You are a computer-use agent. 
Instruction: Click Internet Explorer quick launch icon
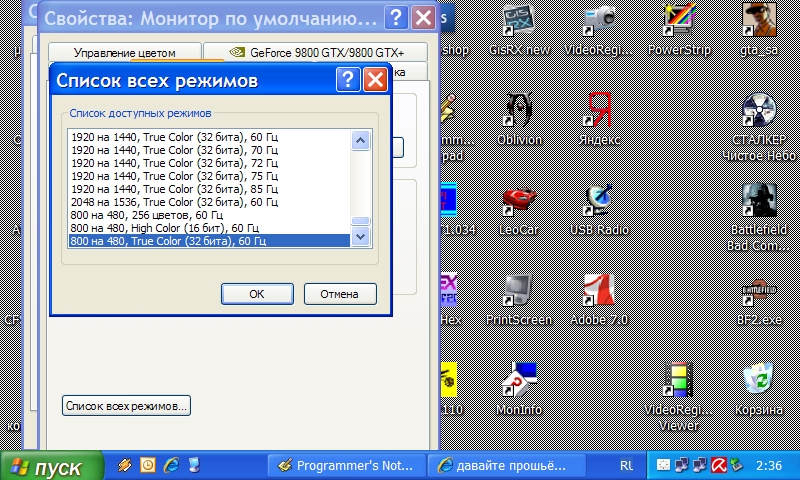click(170, 465)
